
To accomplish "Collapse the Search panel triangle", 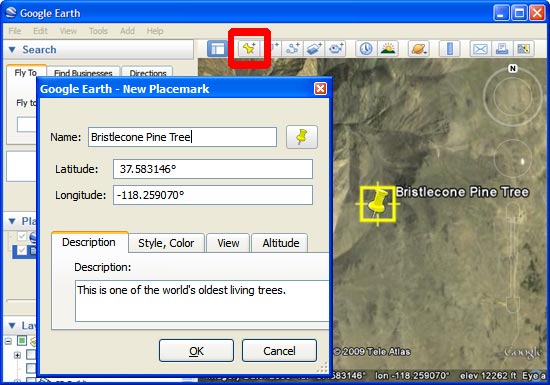I will click(12, 49).
